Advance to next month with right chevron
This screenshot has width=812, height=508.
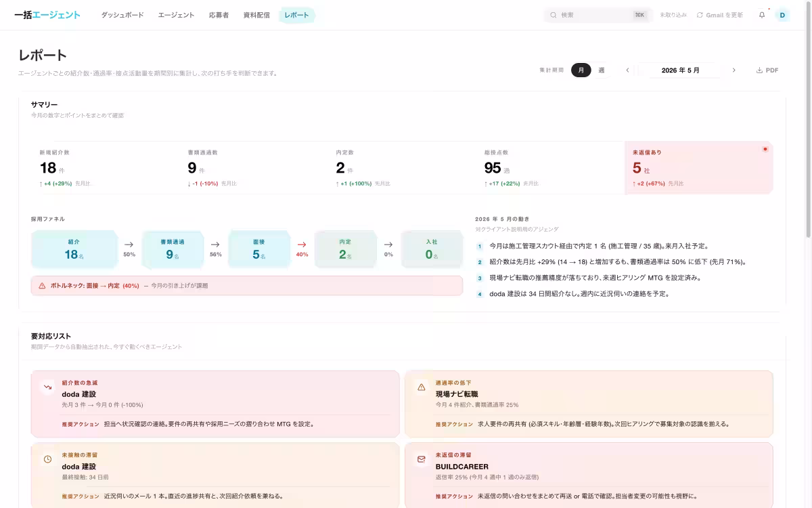click(x=734, y=70)
